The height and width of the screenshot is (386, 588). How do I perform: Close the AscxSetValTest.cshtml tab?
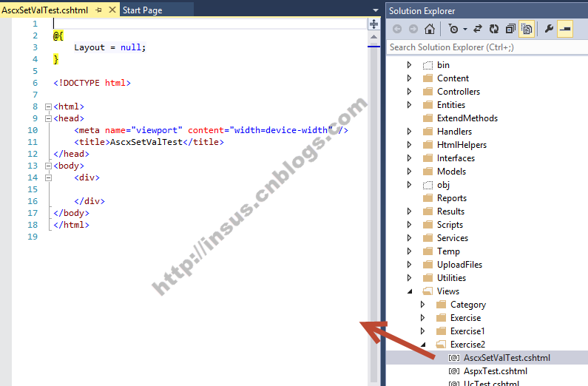tap(112, 10)
